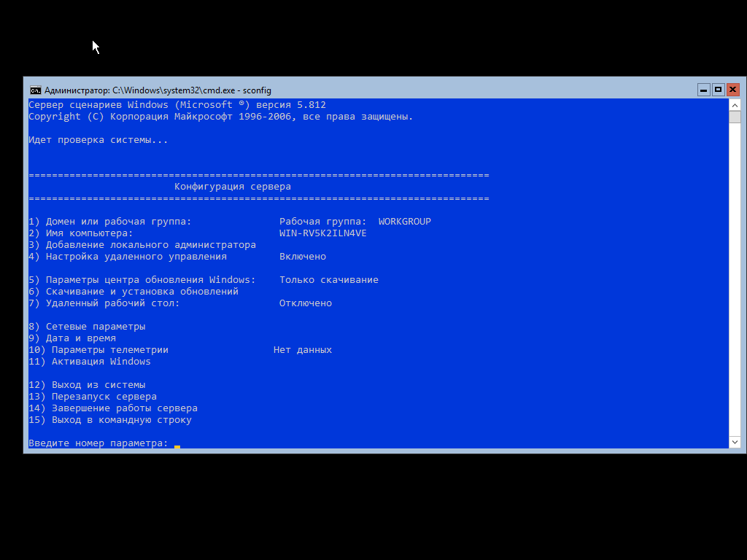Click line 15 'Выход в командную строку'
Viewport: 747px width, 560px height.
click(x=110, y=420)
